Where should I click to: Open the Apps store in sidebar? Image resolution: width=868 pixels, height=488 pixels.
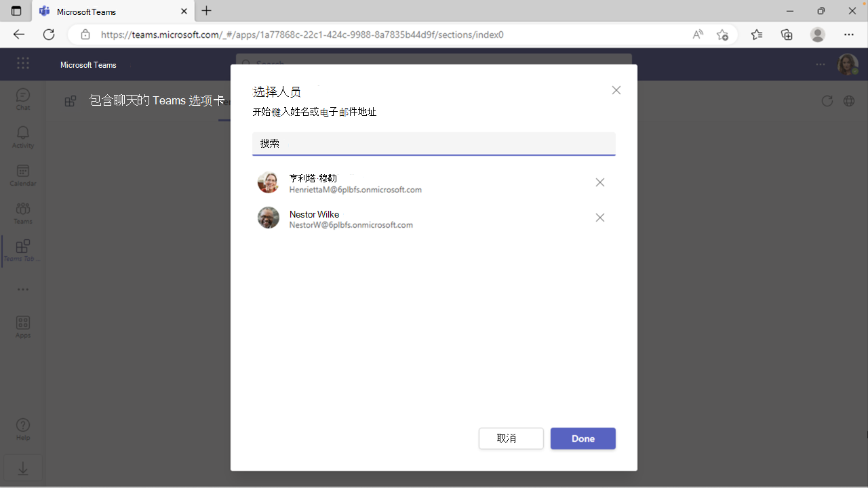tap(23, 327)
